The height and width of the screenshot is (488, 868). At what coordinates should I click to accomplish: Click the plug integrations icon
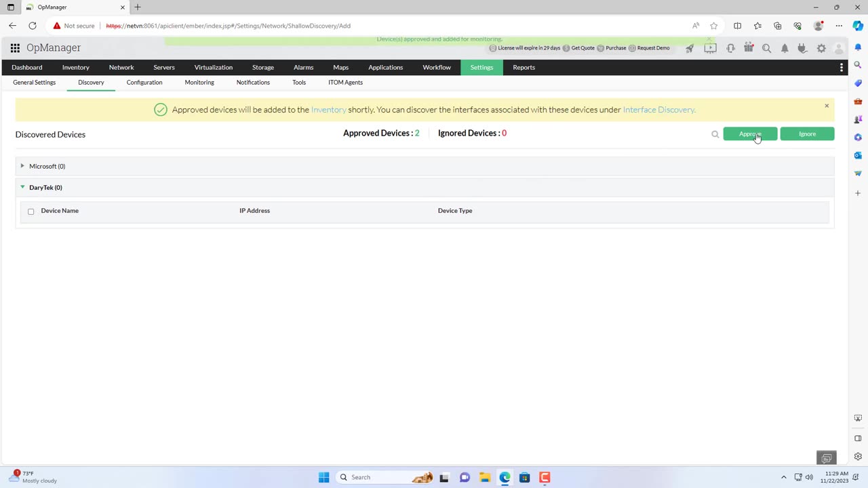[x=802, y=48]
